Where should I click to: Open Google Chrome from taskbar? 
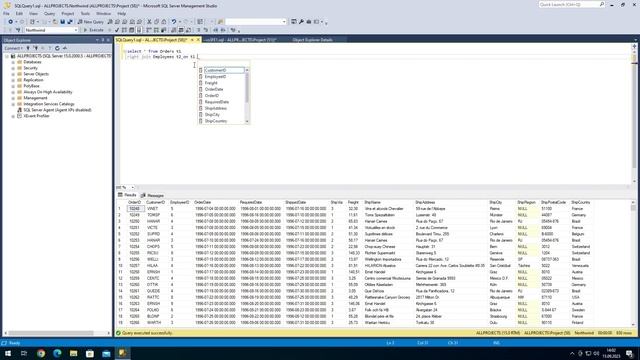[41, 353]
